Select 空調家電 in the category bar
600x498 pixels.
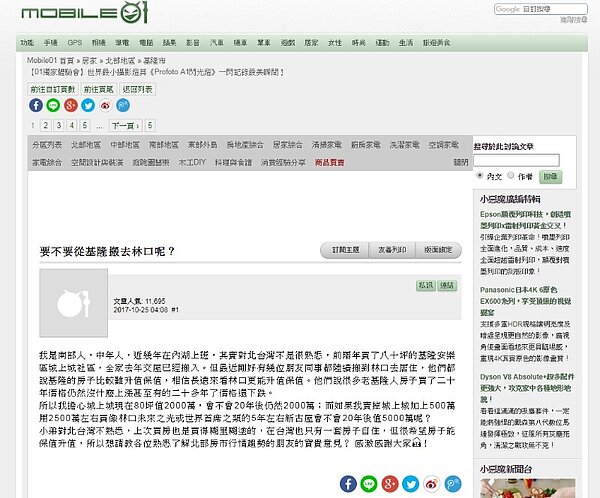point(443,145)
